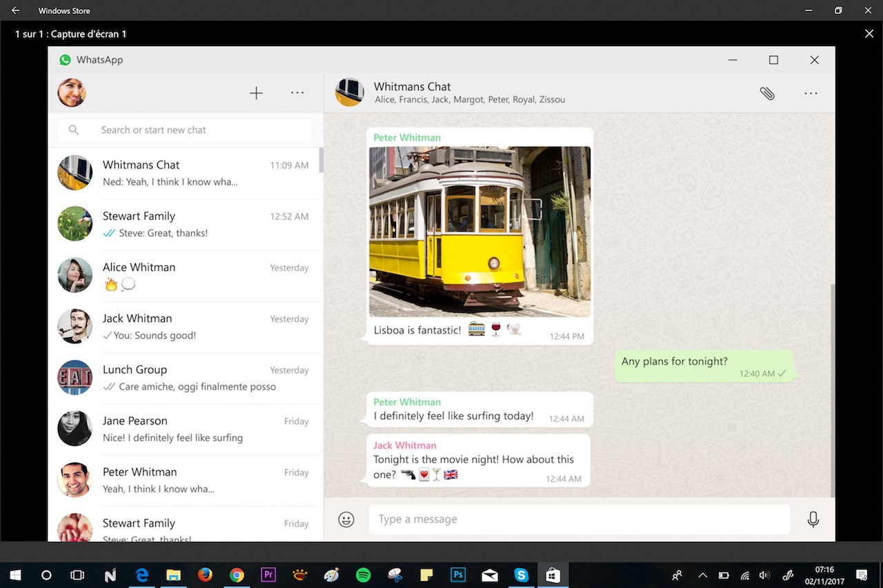Click the Whitmans Chat group avatar in the header
Screen dimensions: 883x588
pyautogui.click(x=350, y=92)
